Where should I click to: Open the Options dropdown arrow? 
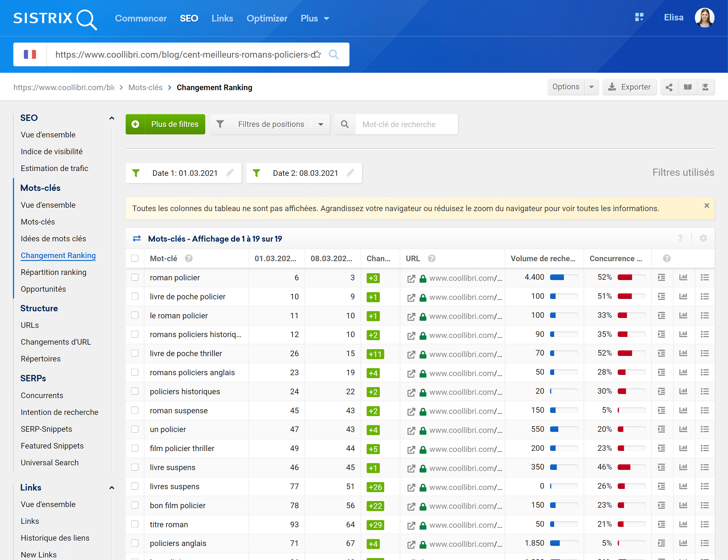[592, 87]
